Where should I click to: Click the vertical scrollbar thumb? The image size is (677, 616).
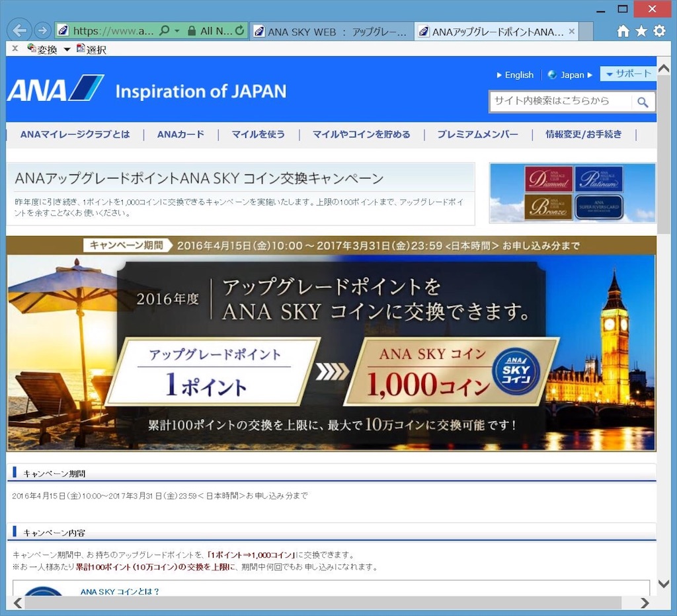point(664,156)
